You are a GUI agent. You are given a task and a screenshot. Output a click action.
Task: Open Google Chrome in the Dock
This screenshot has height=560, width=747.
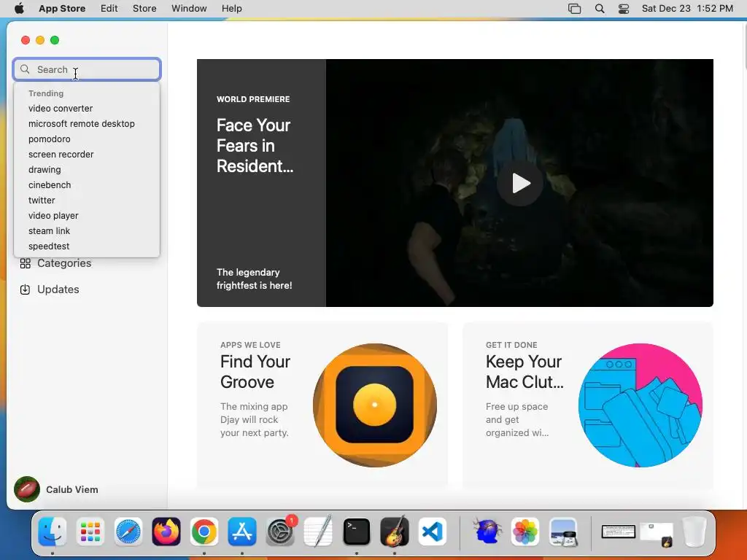point(204,532)
